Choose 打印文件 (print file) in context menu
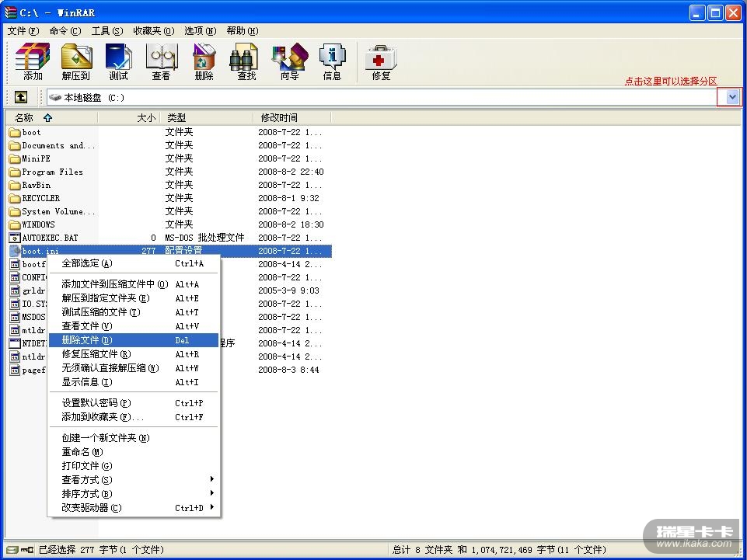The height and width of the screenshot is (560, 747). 134,466
